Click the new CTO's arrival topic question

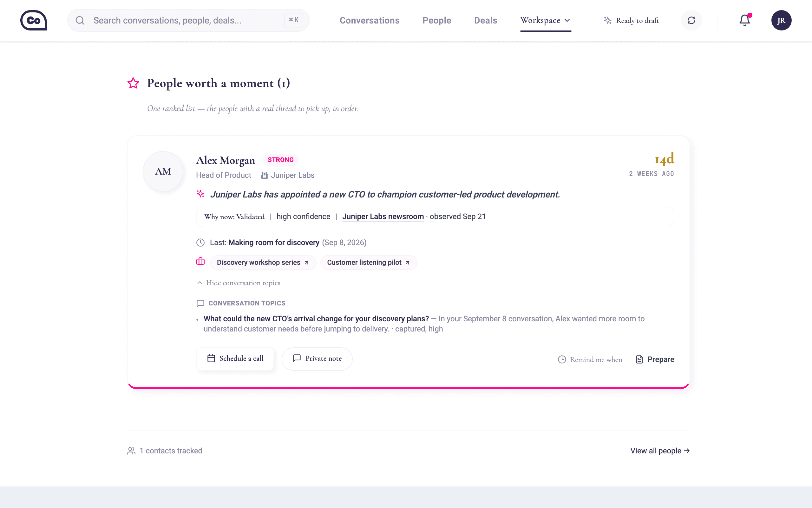[x=316, y=319]
